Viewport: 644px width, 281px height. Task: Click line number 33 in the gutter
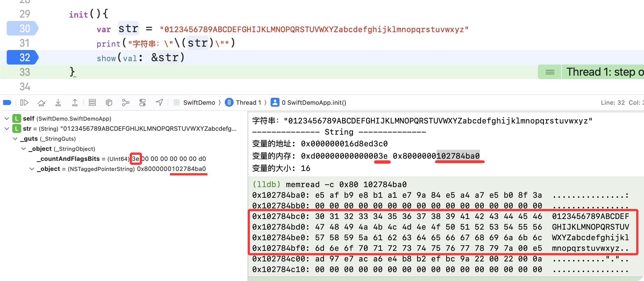click(25, 72)
